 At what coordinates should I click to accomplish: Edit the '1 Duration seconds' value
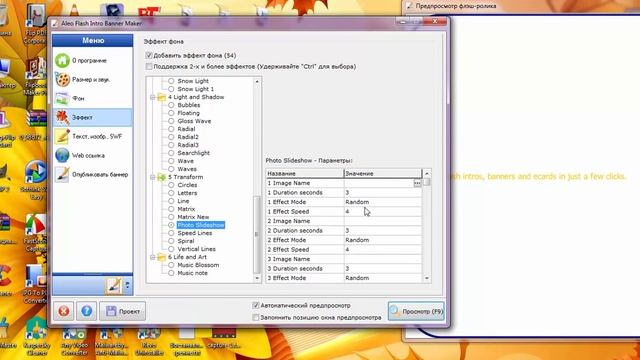[x=382, y=193]
